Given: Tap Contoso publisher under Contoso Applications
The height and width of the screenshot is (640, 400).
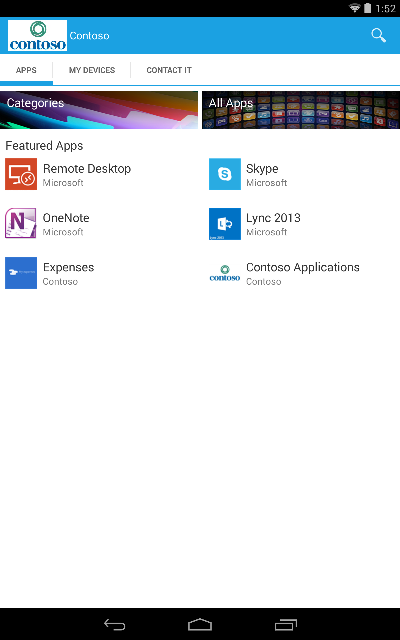Looking at the screenshot, I should (264, 282).
